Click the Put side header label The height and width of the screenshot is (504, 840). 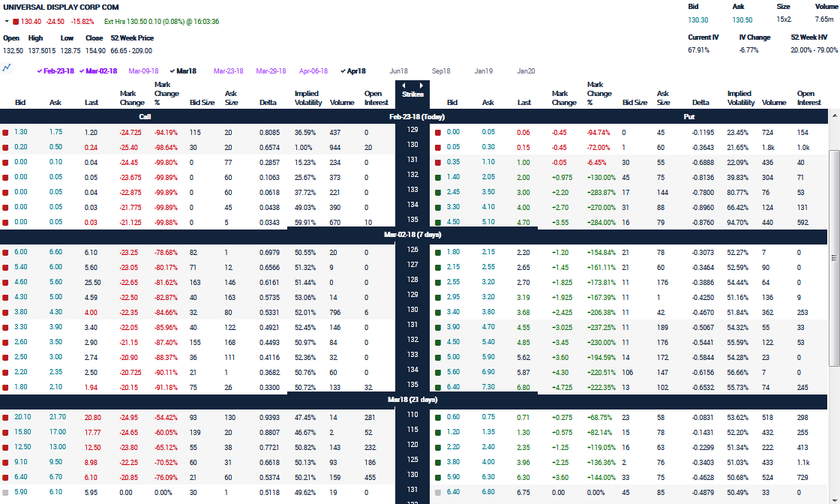[689, 117]
